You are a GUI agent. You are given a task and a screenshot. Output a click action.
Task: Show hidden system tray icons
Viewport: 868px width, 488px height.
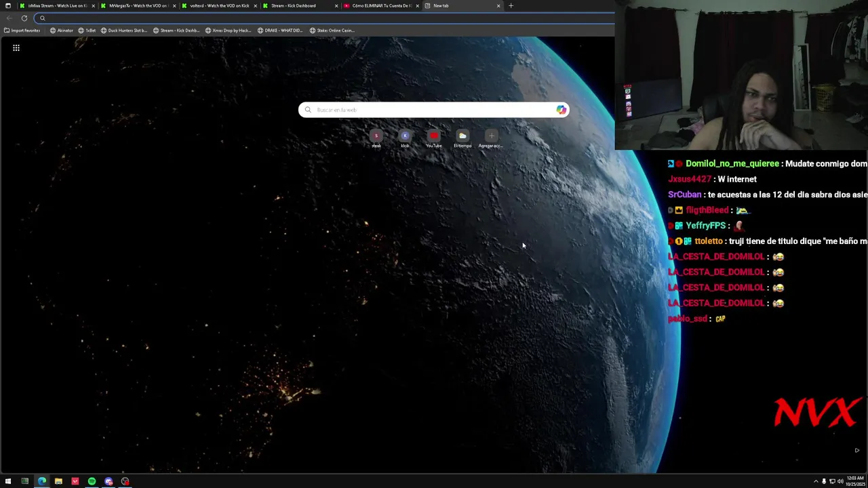[x=816, y=481]
